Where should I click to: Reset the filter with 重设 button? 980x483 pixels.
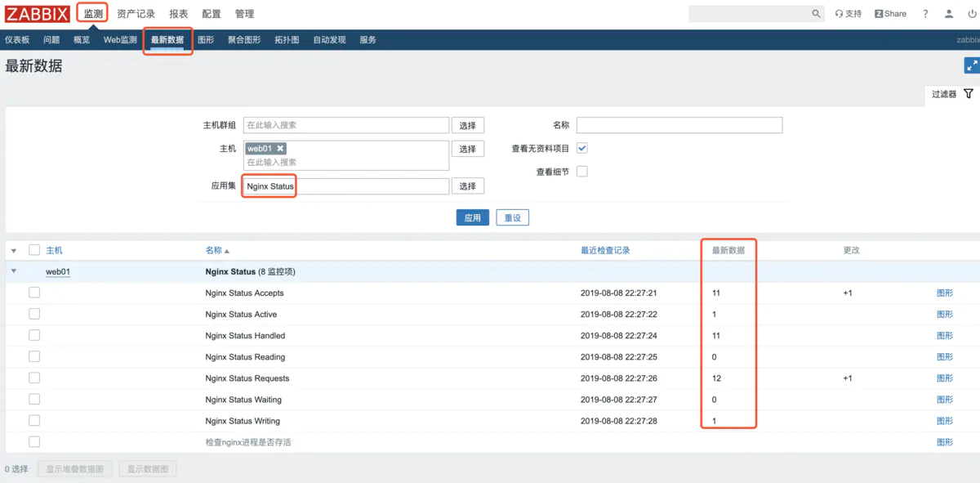[x=513, y=218]
